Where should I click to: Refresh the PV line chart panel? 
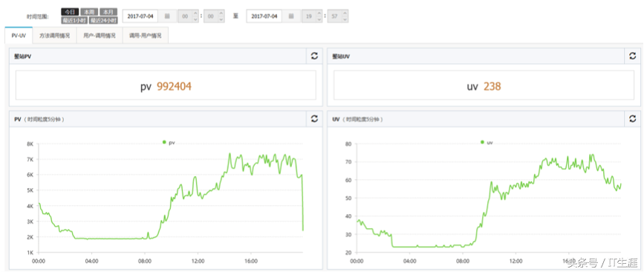314,119
